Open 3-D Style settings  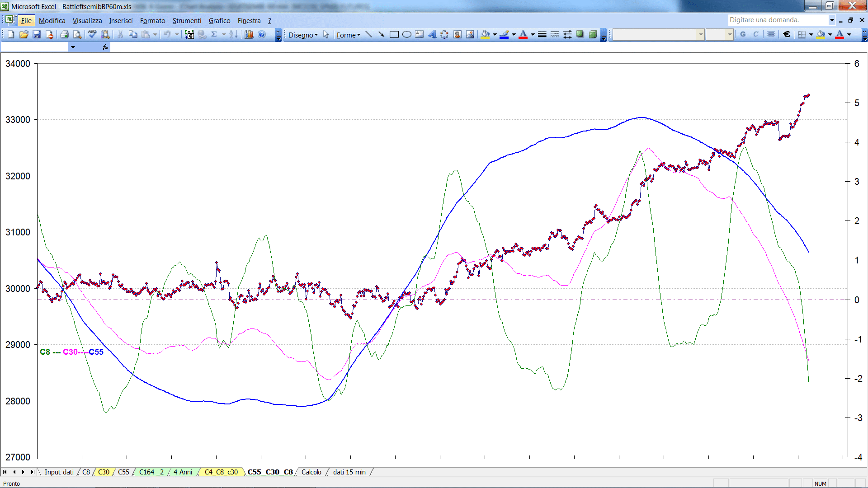(593, 34)
